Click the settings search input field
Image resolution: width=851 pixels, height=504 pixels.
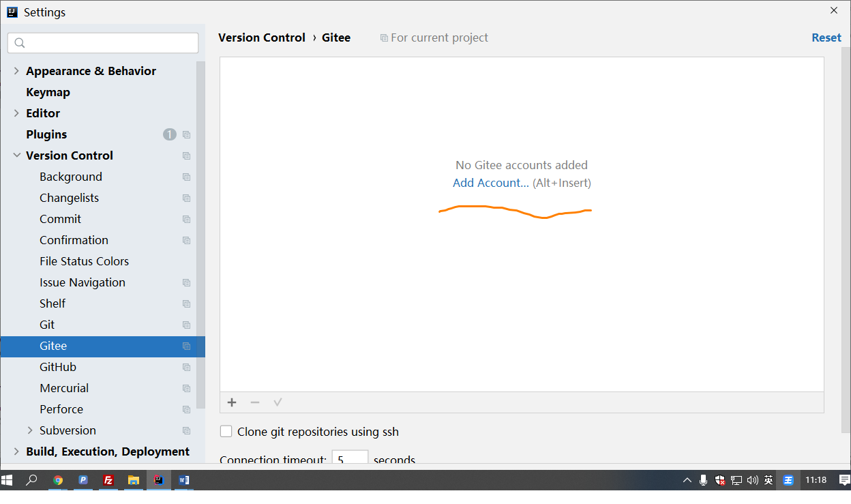[x=103, y=43]
